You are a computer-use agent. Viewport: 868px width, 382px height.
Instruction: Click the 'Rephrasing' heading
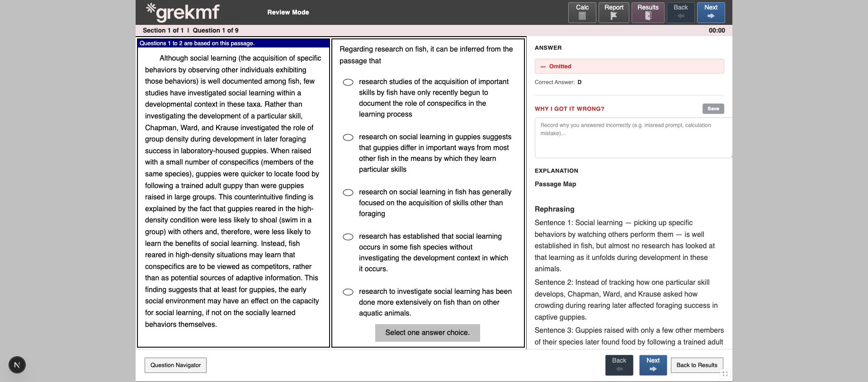click(554, 209)
